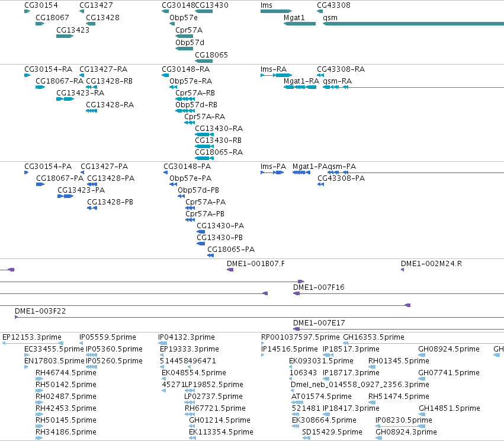This screenshot has height=441, width=504.
Task: Select the Obp57d-PB protein label
Action: pos(198,190)
